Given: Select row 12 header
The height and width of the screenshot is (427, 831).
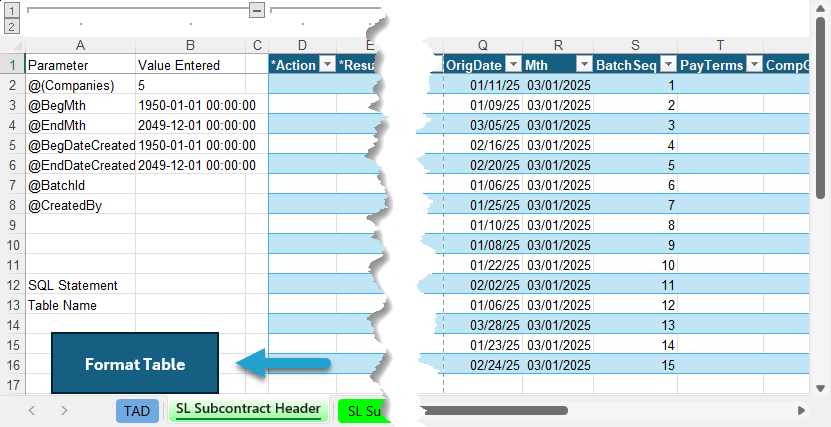Looking at the screenshot, I should [x=12, y=285].
